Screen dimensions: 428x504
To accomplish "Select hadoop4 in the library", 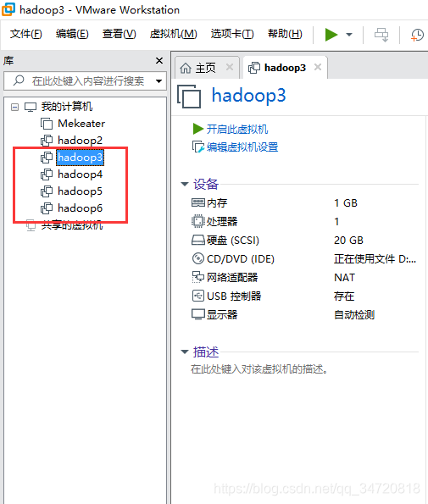I will 80,174.
